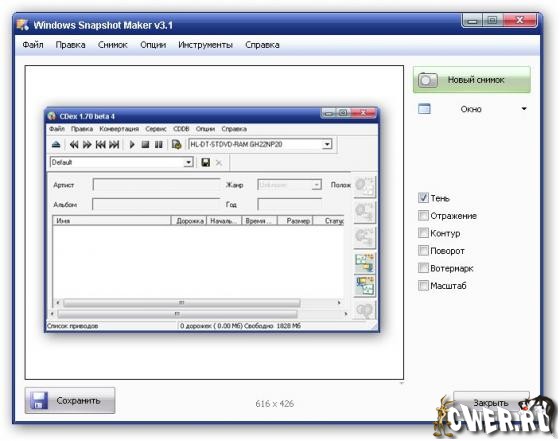Click the second CD extract side icon
This screenshot has height=441, width=560.
364,212
